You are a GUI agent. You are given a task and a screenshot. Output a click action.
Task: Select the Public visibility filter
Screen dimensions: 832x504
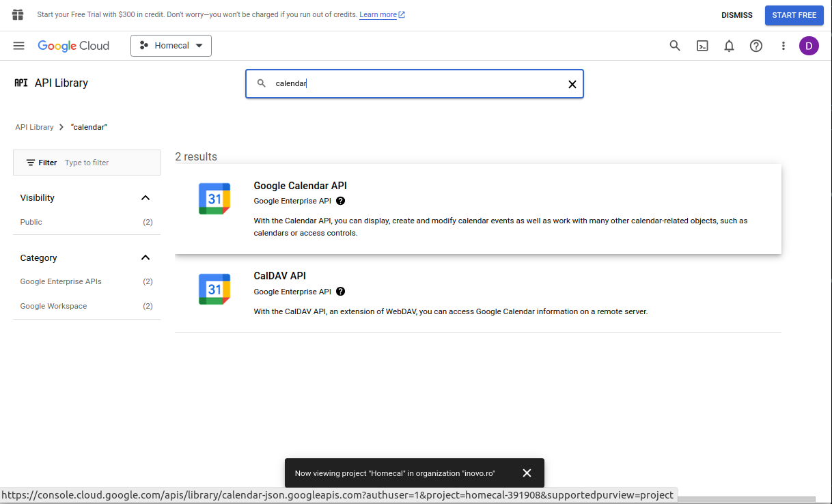click(31, 222)
